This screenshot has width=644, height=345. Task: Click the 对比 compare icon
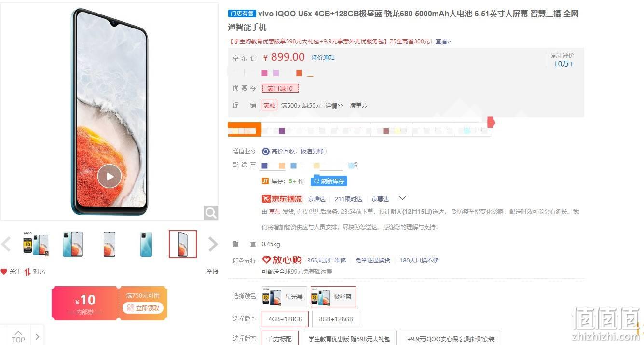(x=27, y=272)
